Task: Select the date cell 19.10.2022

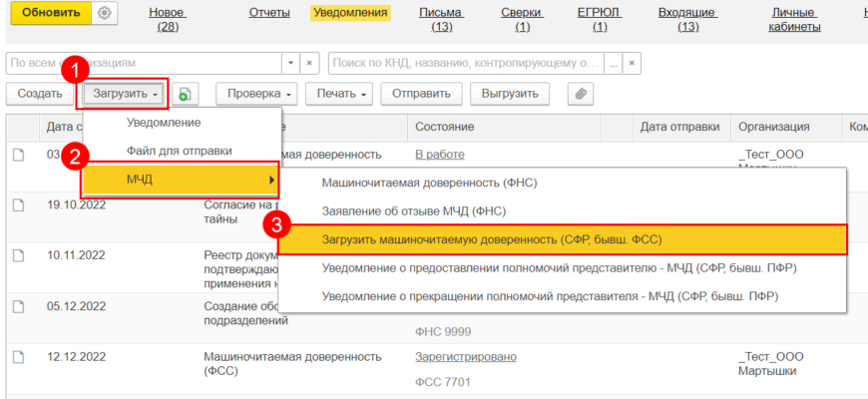Action: (x=76, y=205)
